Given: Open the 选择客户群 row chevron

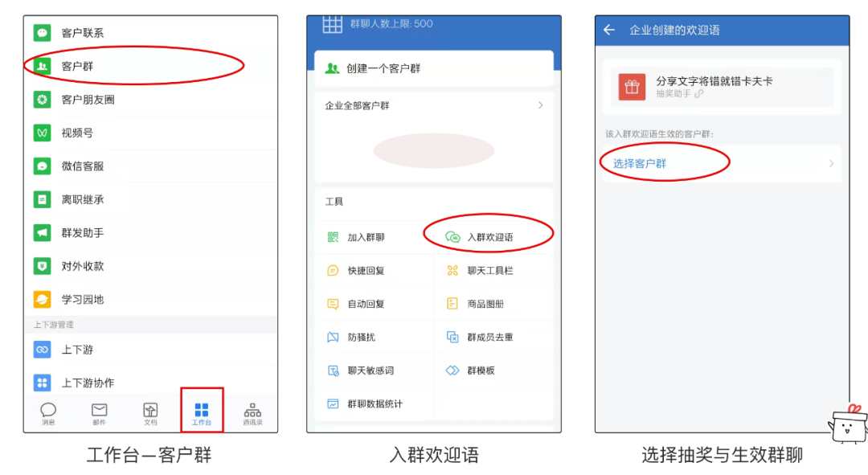Looking at the screenshot, I should tap(831, 164).
